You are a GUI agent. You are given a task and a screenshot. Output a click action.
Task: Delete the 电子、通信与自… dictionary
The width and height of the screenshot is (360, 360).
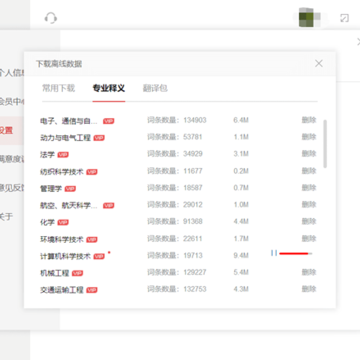coord(309,120)
